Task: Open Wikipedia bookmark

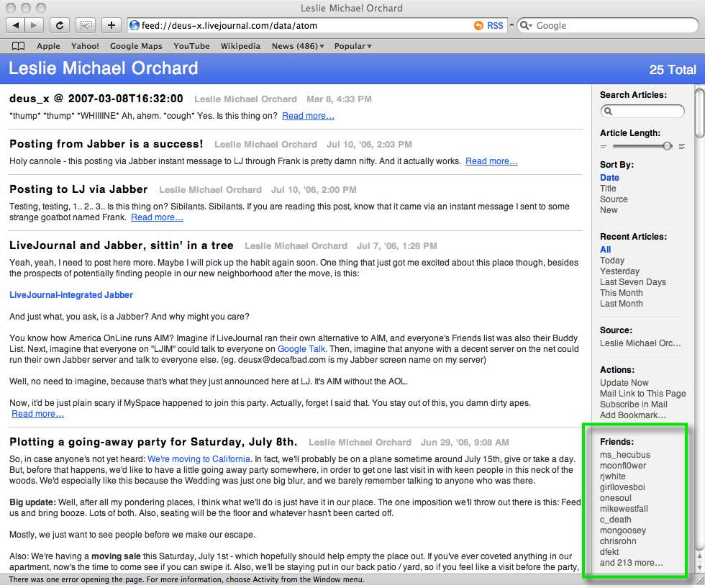Action: click(240, 46)
